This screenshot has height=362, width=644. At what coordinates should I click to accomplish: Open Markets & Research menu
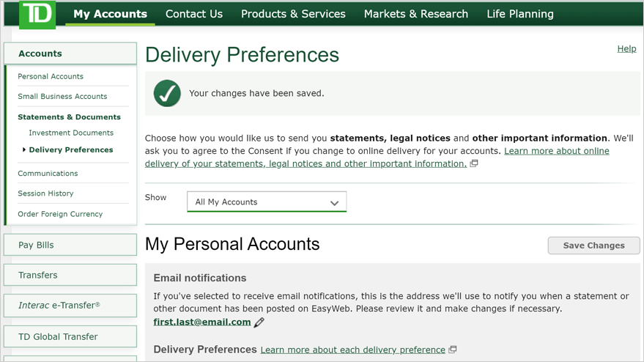(x=416, y=14)
